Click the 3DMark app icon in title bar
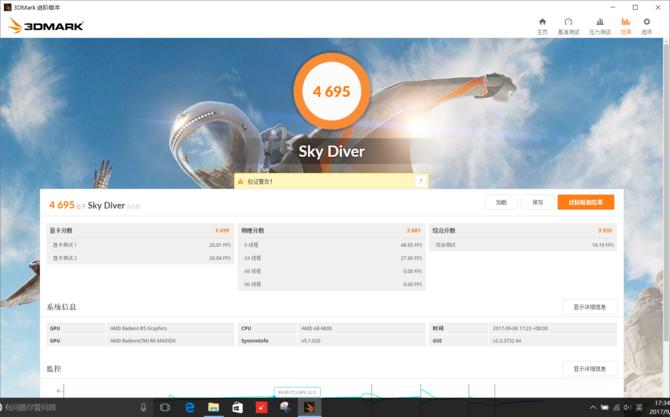 click(7, 7)
